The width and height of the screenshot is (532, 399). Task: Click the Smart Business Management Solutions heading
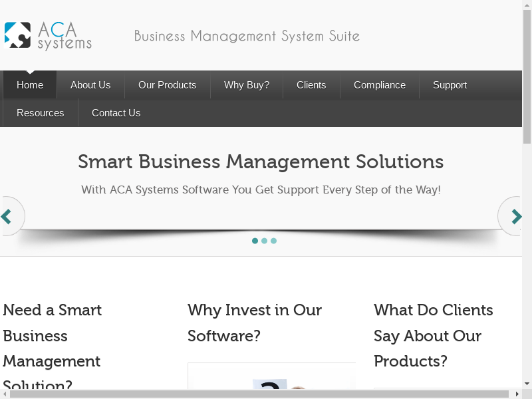(x=261, y=162)
